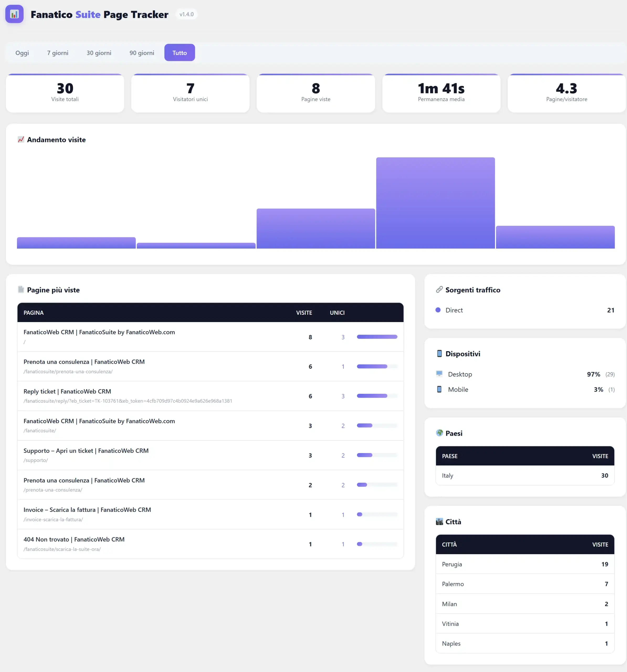Click the progress bar for Reply ticket row

click(x=377, y=396)
